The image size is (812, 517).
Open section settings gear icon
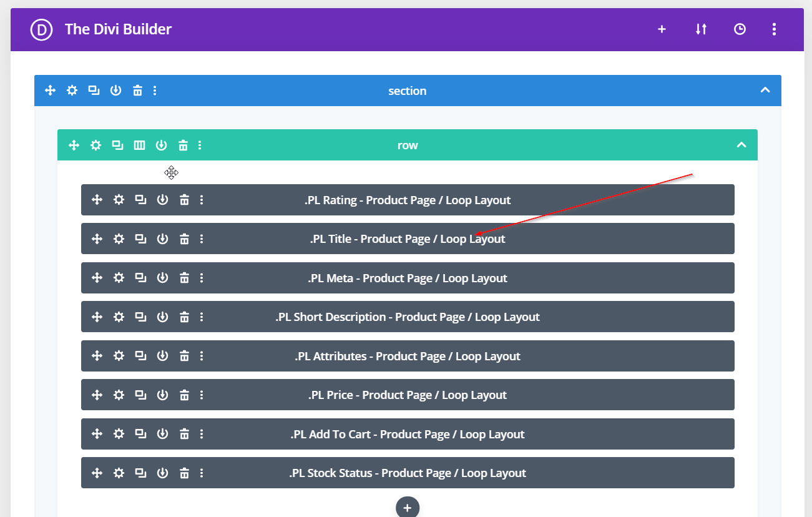72,91
